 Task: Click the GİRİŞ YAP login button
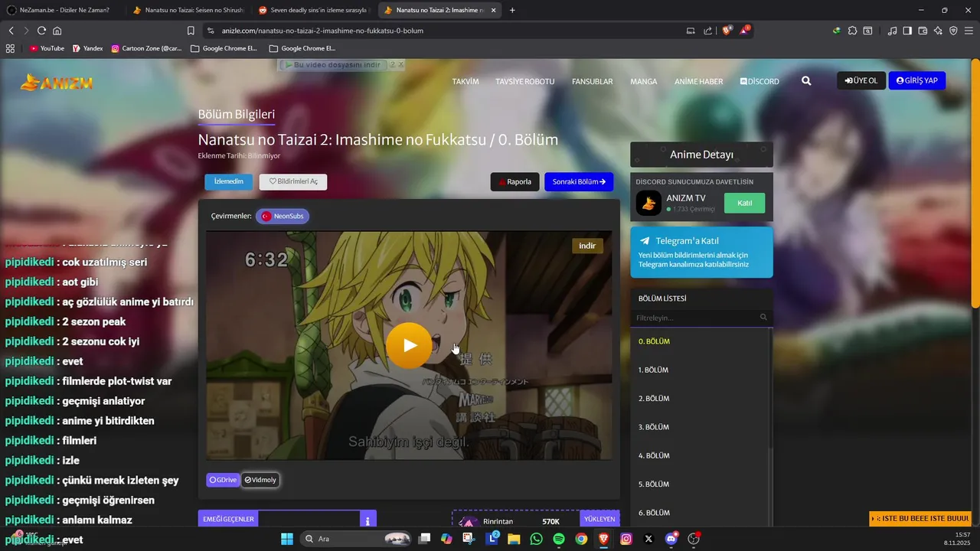coord(917,80)
